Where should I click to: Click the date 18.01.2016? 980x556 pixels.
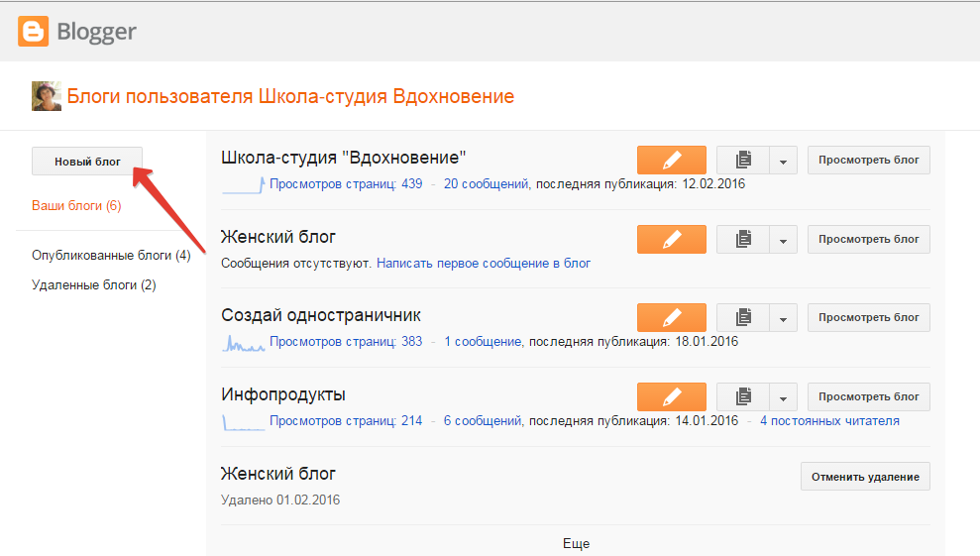click(x=707, y=342)
